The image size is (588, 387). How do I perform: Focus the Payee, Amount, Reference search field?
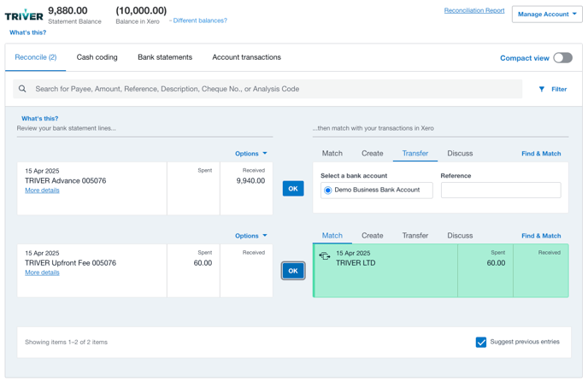(x=268, y=89)
